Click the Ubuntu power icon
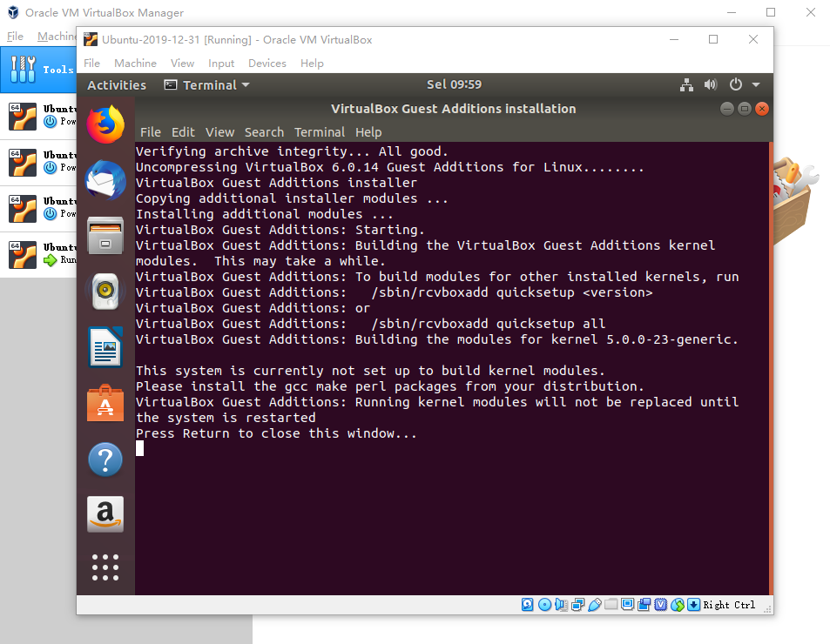The width and height of the screenshot is (830, 644). tap(736, 84)
